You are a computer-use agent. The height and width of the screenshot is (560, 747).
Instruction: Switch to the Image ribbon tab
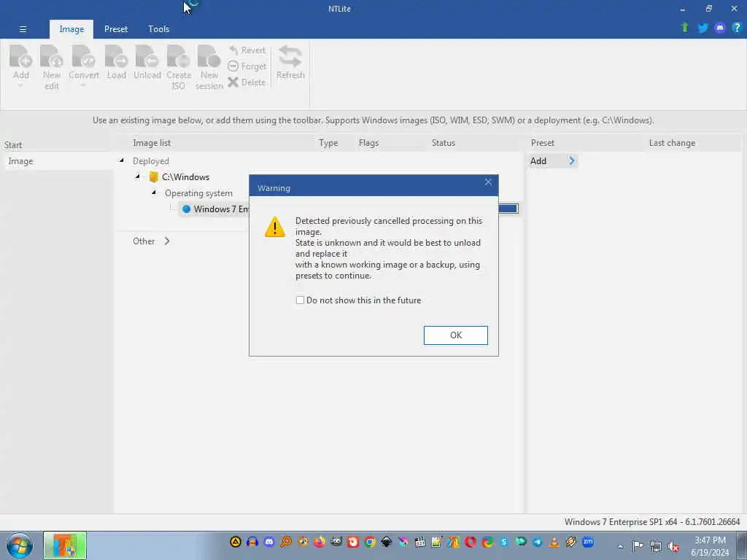pyautogui.click(x=71, y=29)
